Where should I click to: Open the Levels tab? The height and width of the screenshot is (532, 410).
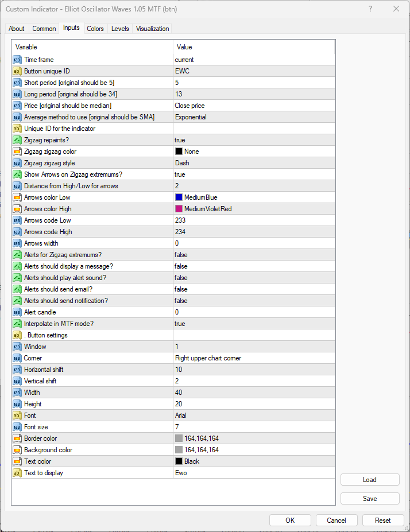120,29
